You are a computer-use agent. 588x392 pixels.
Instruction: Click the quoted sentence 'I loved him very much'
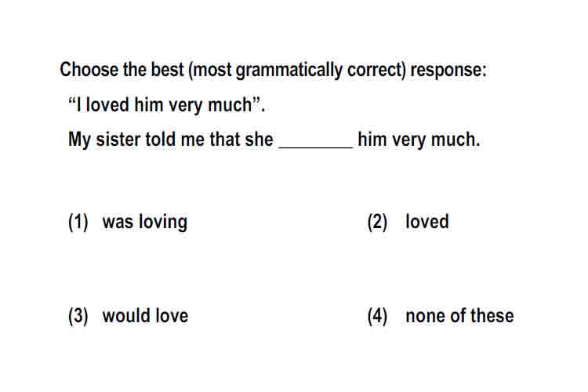pyautogui.click(x=166, y=104)
